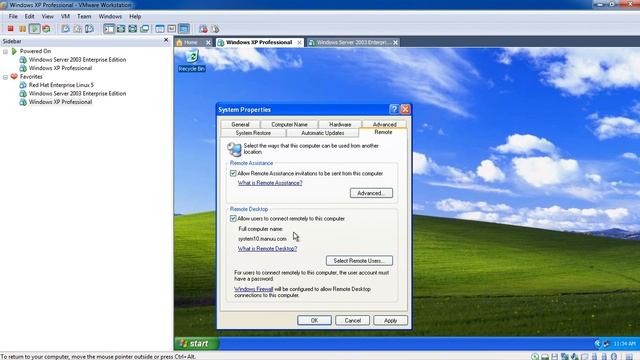This screenshot has width=640, height=360.
Task: Click the tray icon beside the clock
Action: (606, 344)
